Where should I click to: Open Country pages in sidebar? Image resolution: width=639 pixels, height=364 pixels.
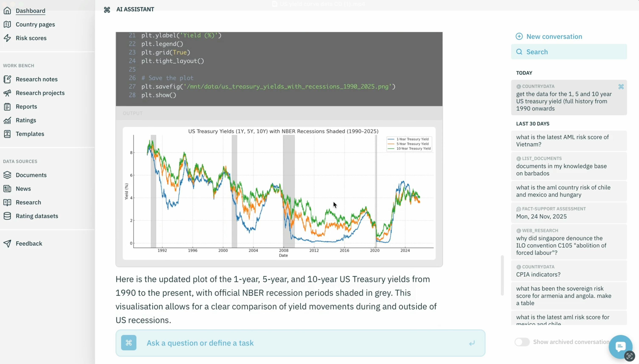[x=35, y=25]
